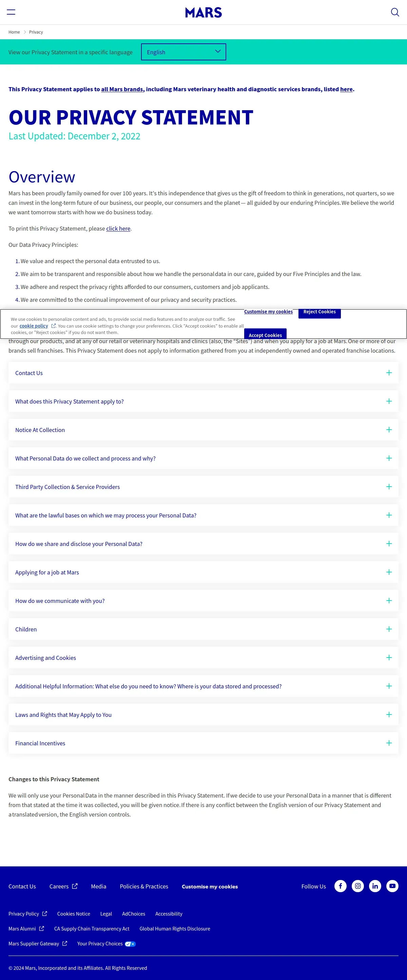Open Mars LinkedIn page icon
The height and width of the screenshot is (980, 407).
coord(375,886)
